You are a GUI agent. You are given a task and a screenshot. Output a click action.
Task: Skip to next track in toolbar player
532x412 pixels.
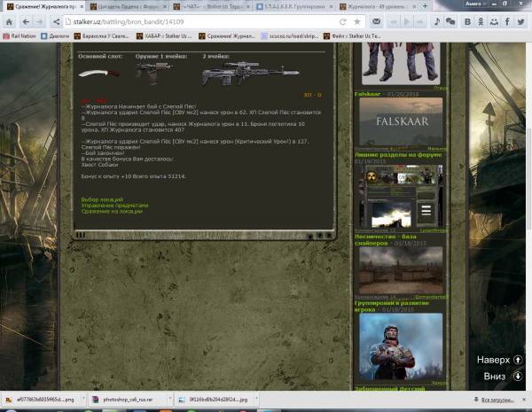click(x=420, y=22)
